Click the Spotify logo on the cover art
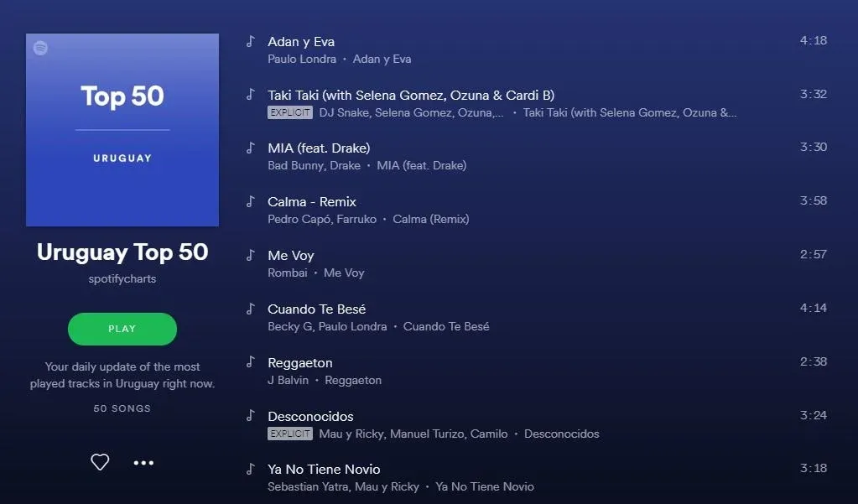Image resolution: width=858 pixels, height=504 pixels. [x=40, y=48]
